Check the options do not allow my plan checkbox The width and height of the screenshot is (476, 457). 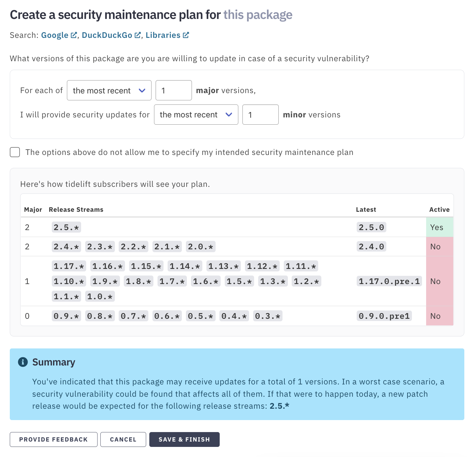tap(15, 152)
